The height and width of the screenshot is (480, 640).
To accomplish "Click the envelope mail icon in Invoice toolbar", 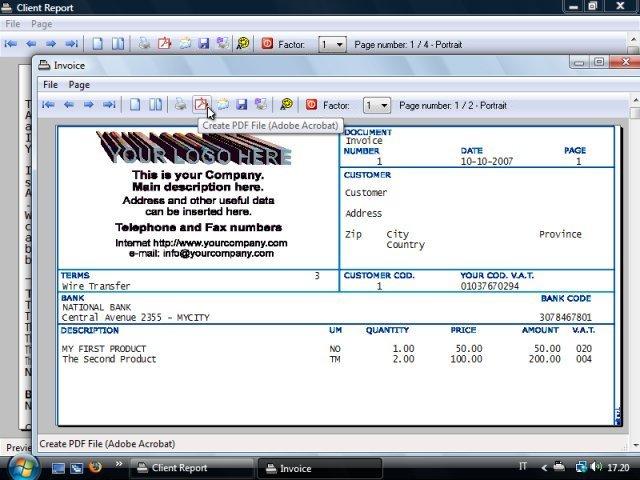I will [222, 104].
